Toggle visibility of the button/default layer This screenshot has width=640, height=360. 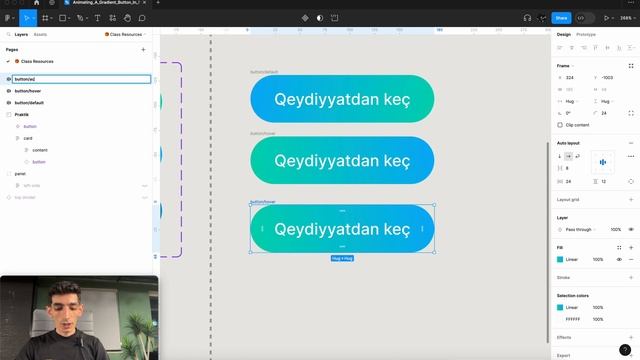pyautogui.click(x=9, y=103)
